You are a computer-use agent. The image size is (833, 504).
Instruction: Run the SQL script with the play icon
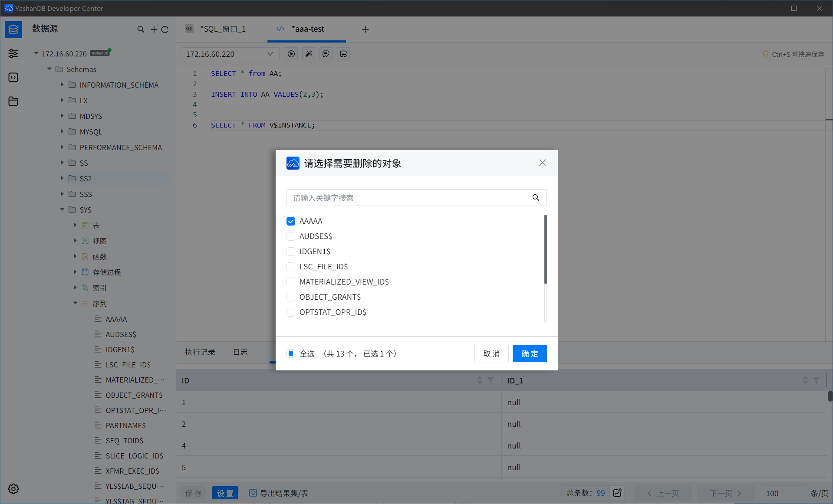click(x=291, y=54)
